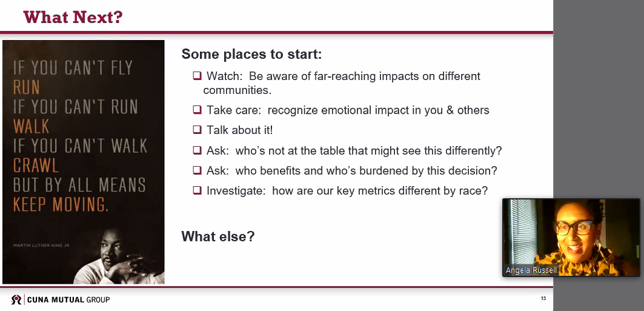Click the 'KEEP MOVING.' text on poster

[x=61, y=204]
